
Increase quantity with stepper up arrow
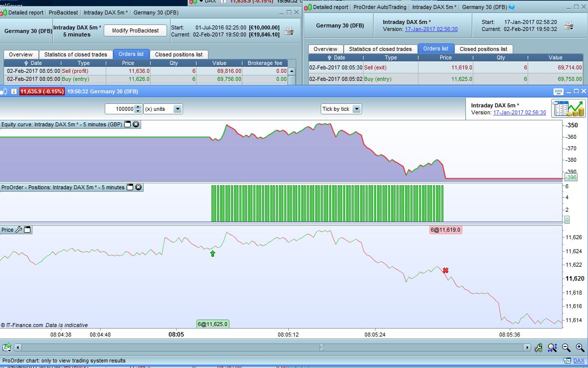pos(138,107)
